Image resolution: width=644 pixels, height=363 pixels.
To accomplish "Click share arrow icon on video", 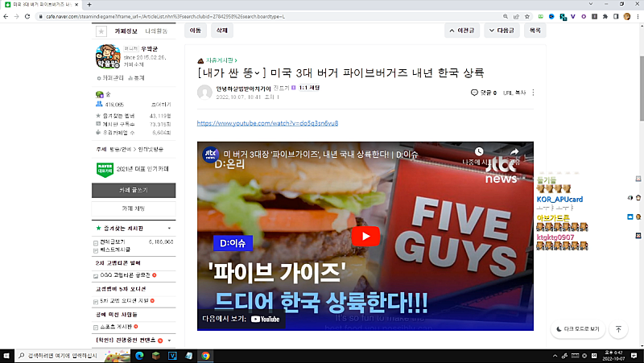I will coord(514,152).
